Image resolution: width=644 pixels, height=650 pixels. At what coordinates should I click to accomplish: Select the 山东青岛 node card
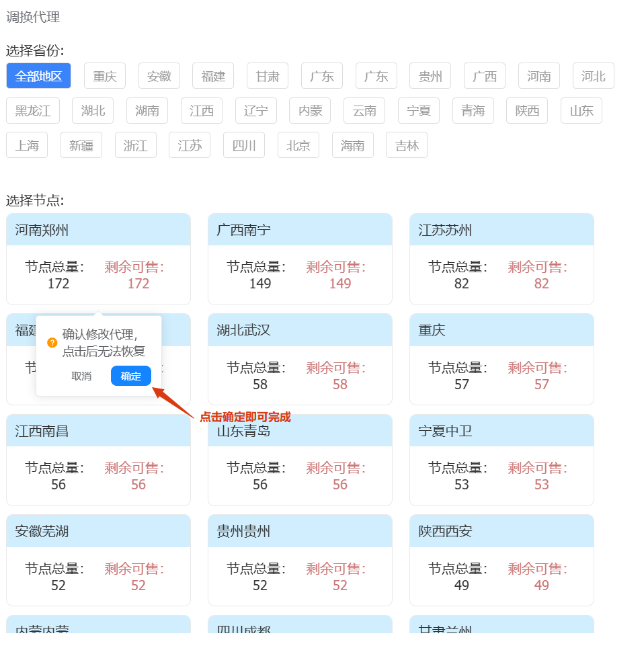click(300, 460)
